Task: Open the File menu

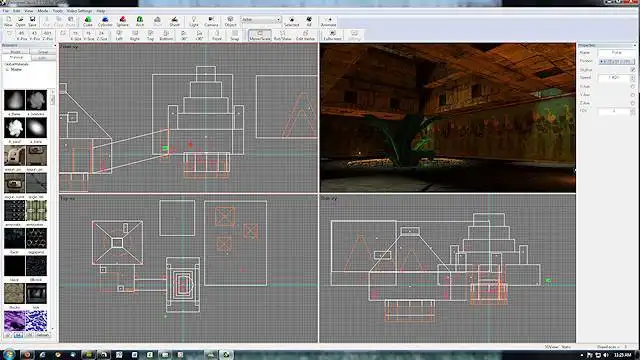Action: 6,11
